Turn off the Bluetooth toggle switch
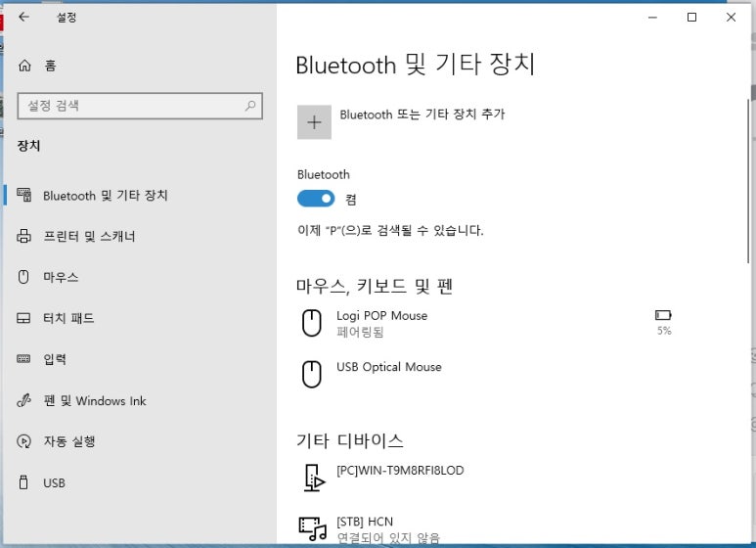The image size is (756, 548). tap(316, 199)
